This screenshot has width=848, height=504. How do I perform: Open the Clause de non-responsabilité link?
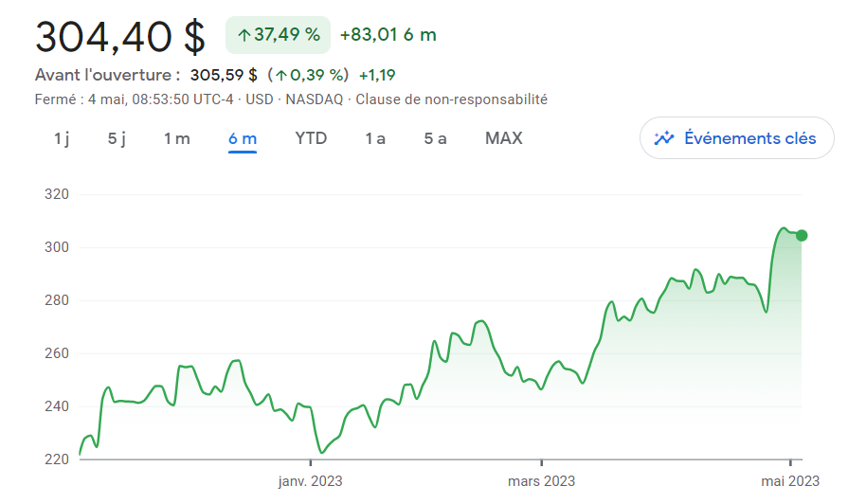pos(452,99)
